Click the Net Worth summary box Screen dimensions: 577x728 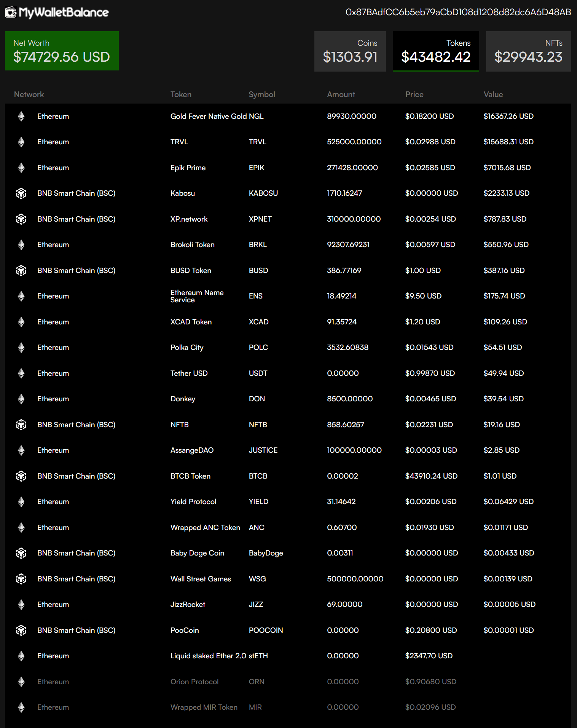pyautogui.click(x=62, y=51)
